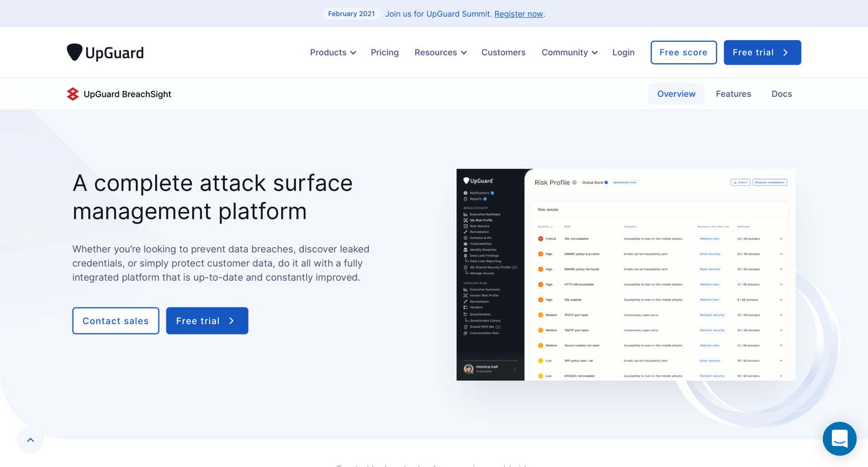Expand monica.hall account menu arrow
This screenshot has height=467, width=868.
[x=515, y=369]
